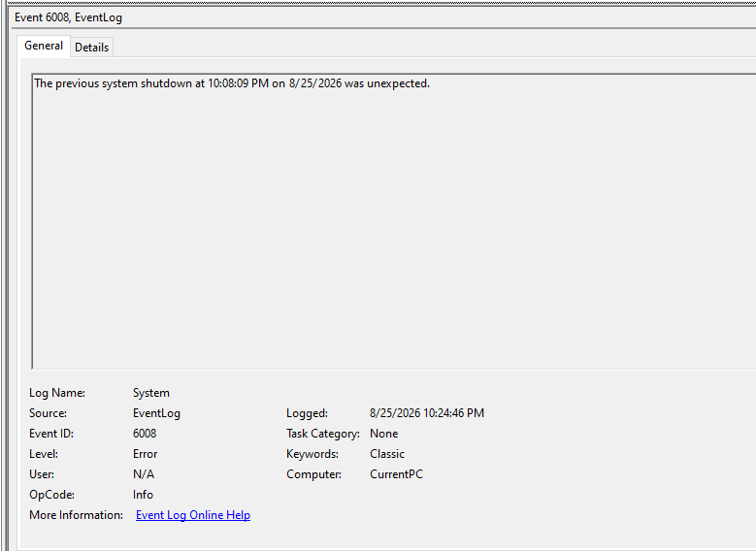Click the 'Event ID:' label
This screenshot has width=756, height=551.
point(51,434)
